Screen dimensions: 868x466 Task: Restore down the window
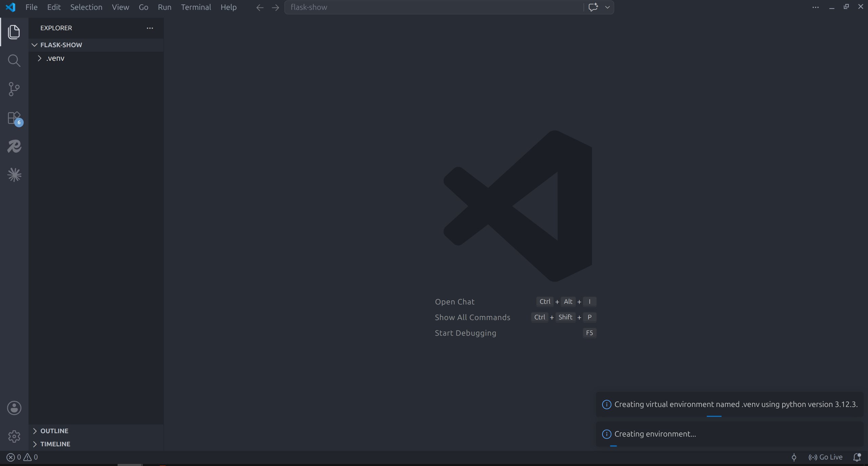pyautogui.click(x=846, y=7)
